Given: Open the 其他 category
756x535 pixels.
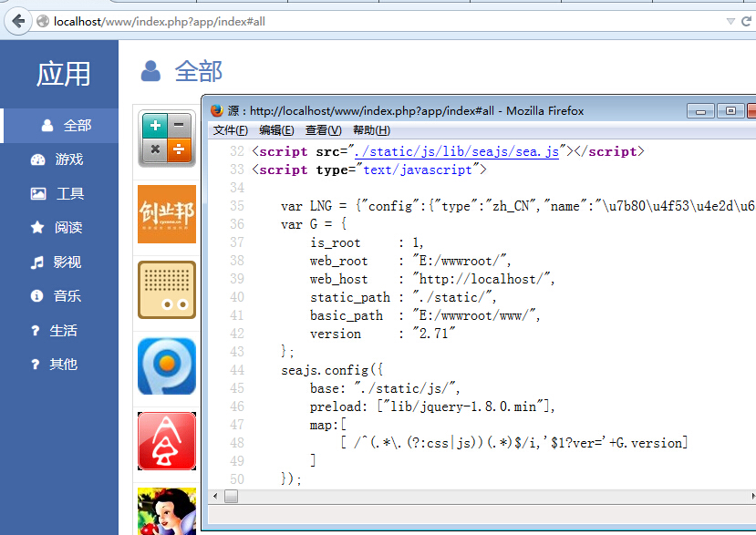Looking at the screenshot, I should coord(59,365).
